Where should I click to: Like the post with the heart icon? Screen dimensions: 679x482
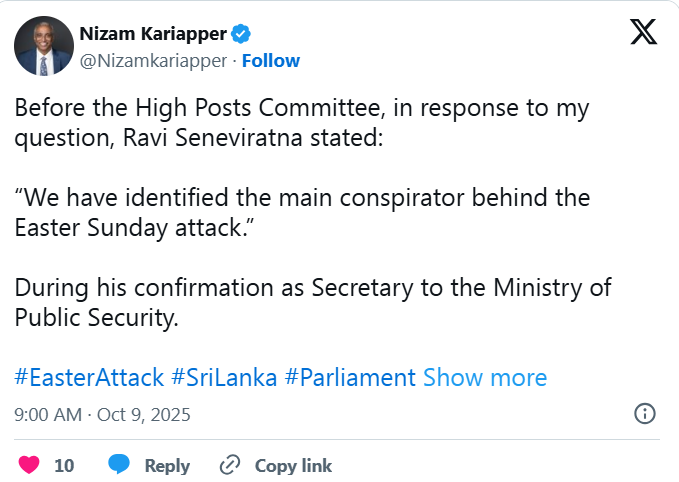30,465
